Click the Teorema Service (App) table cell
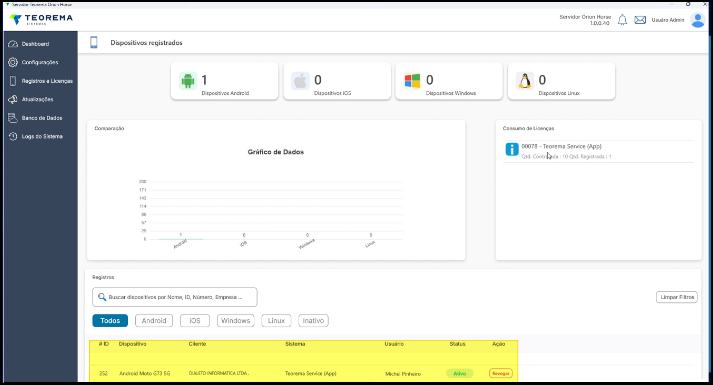 [x=311, y=373]
